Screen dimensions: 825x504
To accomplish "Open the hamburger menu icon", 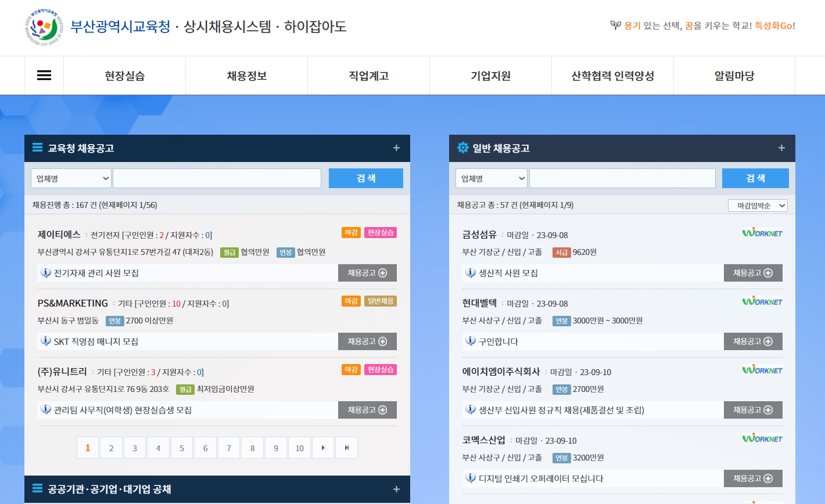I will [44, 75].
